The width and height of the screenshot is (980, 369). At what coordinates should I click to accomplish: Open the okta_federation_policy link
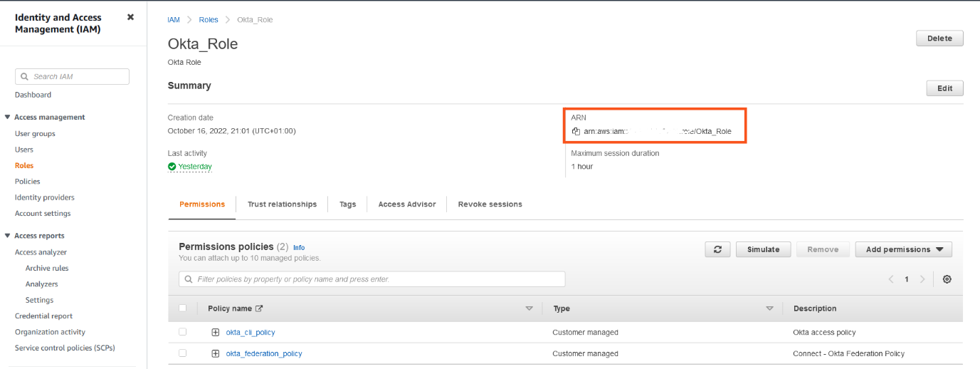coord(264,353)
